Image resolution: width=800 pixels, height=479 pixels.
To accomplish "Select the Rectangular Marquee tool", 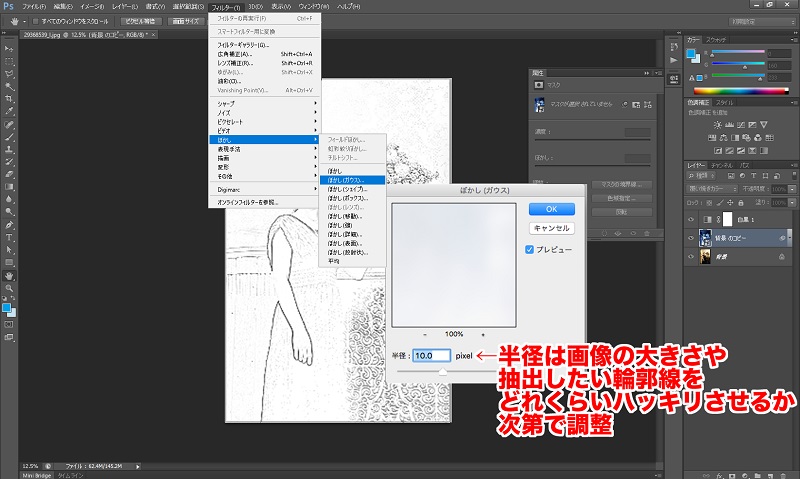I will (9, 61).
